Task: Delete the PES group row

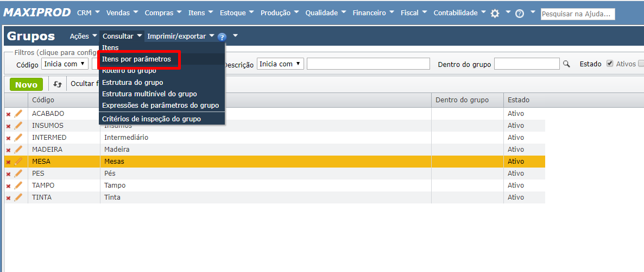Action: click(8, 174)
